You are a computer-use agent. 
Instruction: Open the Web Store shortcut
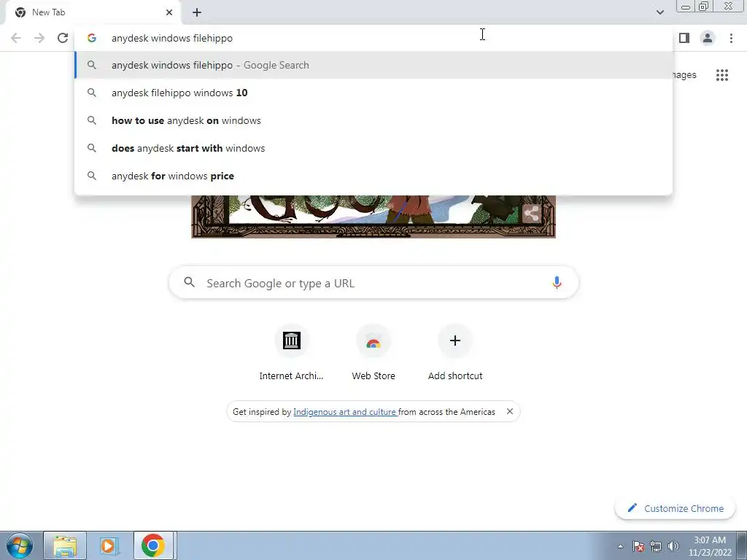[373, 353]
